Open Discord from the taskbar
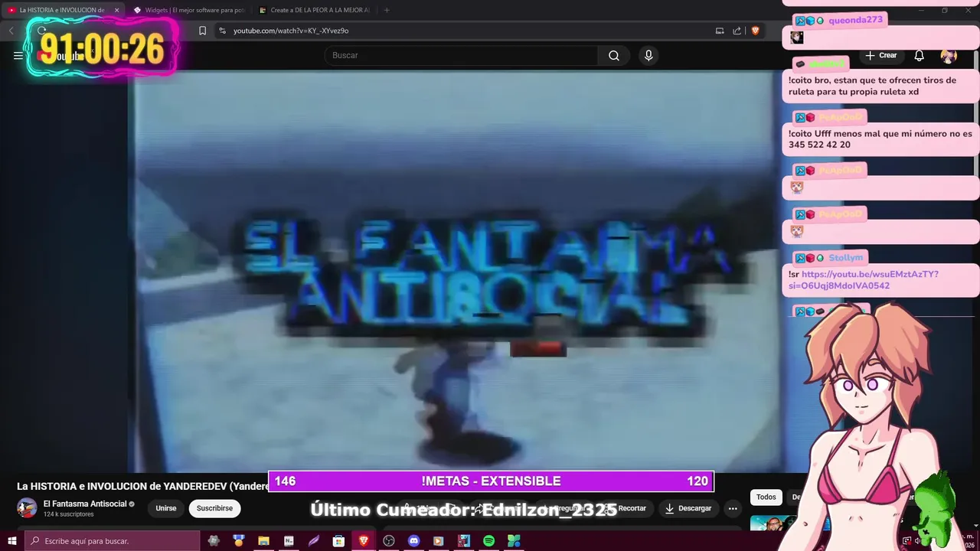The height and width of the screenshot is (551, 980). 413,541
